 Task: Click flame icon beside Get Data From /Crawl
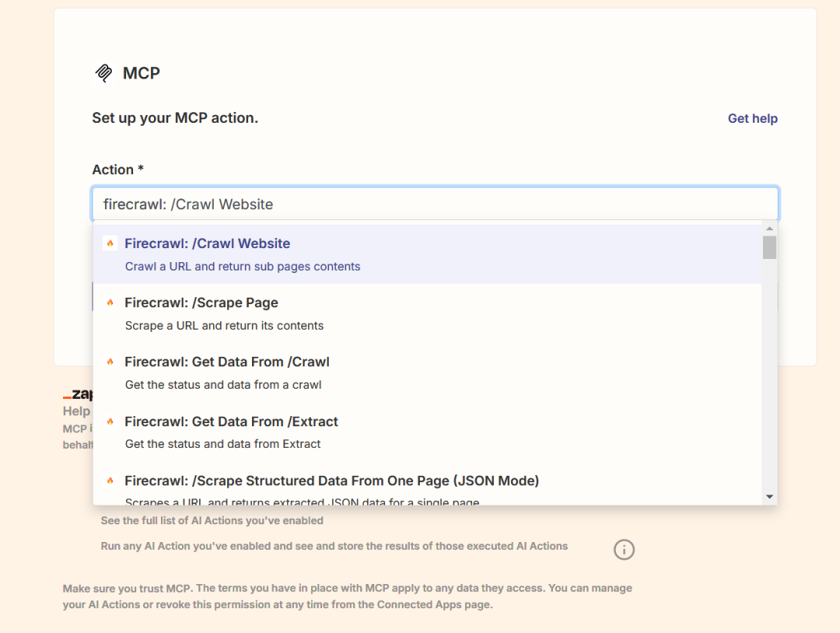(x=110, y=362)
